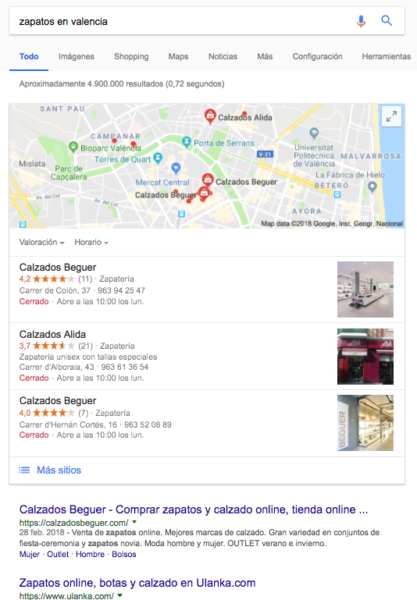Open the Más sitios link
Viewport: 417px width, 600px height.
[59, 470]
